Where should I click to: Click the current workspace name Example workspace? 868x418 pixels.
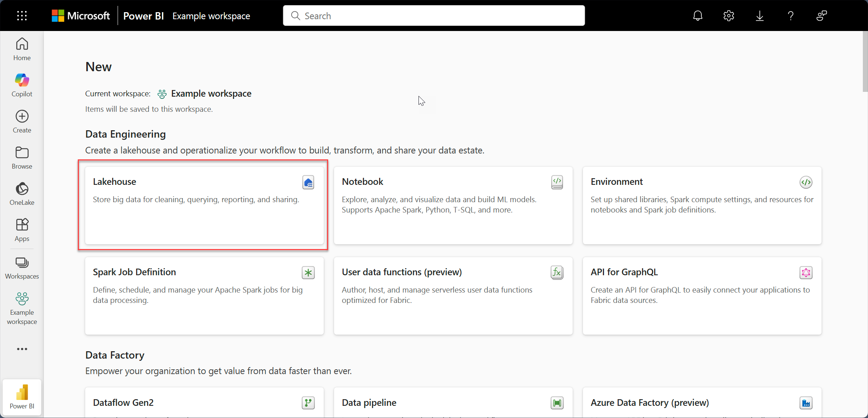point(211,94)
